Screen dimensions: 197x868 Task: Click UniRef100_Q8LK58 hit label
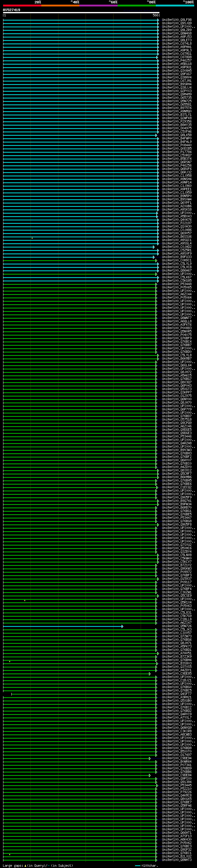point(177,135)
